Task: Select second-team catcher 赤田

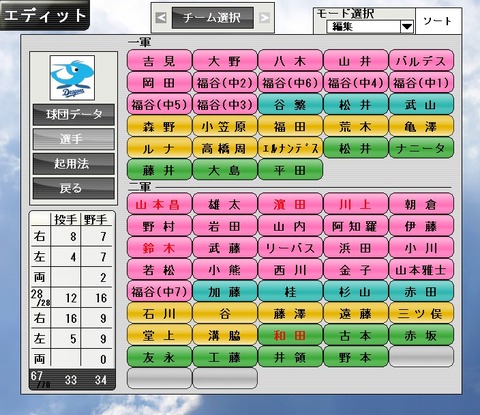Action: tap(421, 292)
